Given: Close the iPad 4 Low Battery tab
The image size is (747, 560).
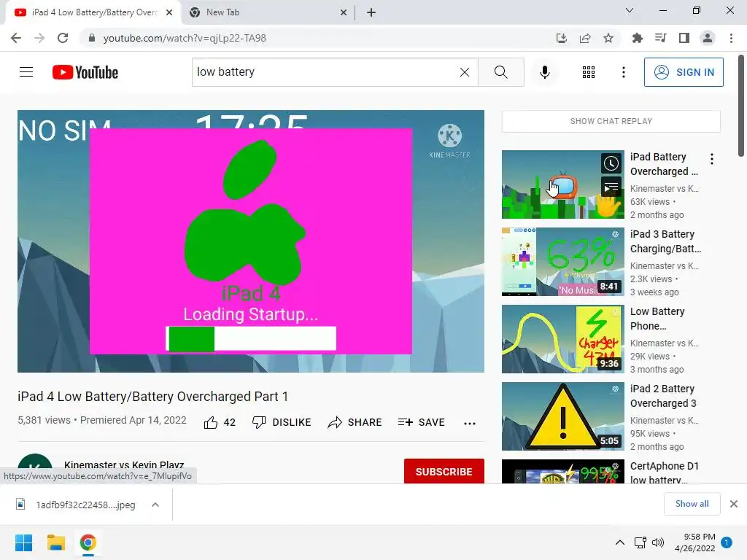Looking at the screenshot, I should [x=169, y=13].
